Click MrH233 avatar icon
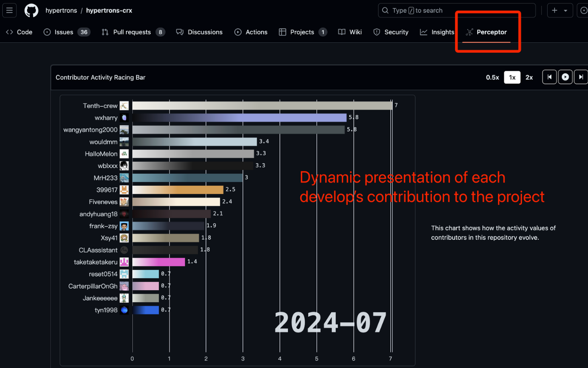The width and height of the screenshot is (588, 368). tap(124, 178)
